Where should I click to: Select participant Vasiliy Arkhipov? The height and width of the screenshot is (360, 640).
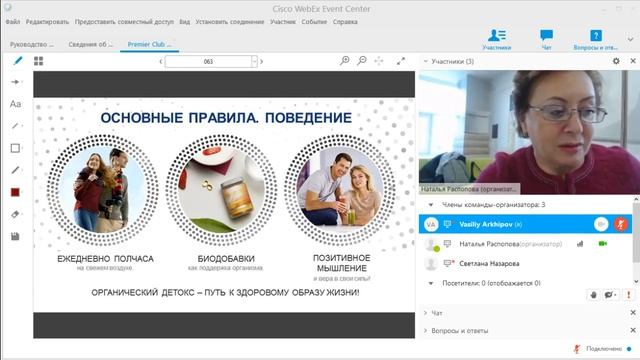pos(525,224)
